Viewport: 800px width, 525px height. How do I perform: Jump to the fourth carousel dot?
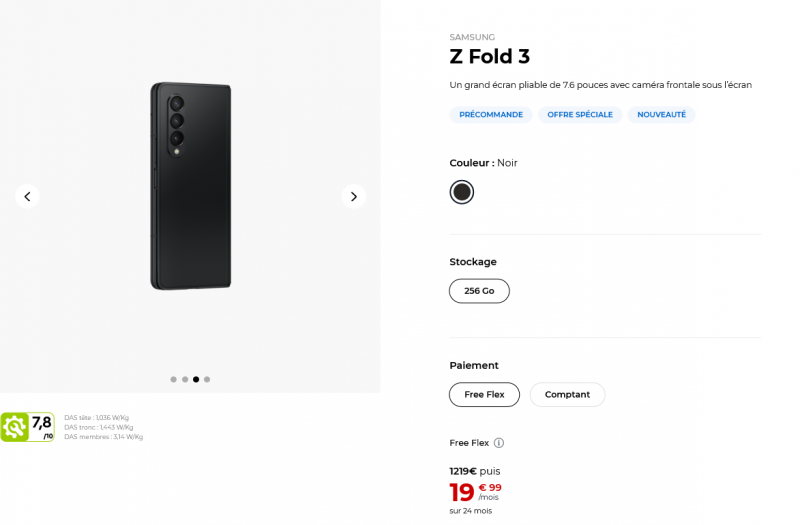(x=207, y=380)
